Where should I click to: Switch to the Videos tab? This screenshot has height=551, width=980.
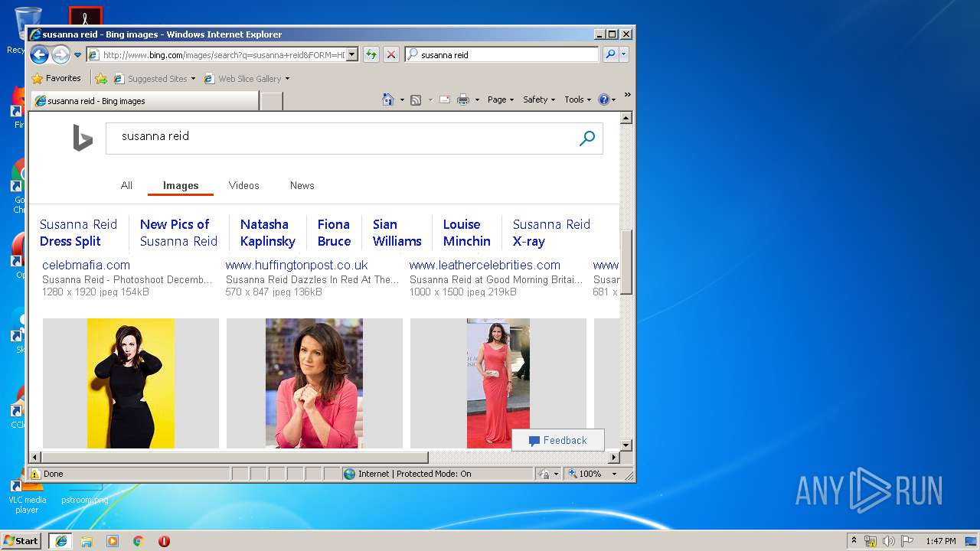click(243, 185)
